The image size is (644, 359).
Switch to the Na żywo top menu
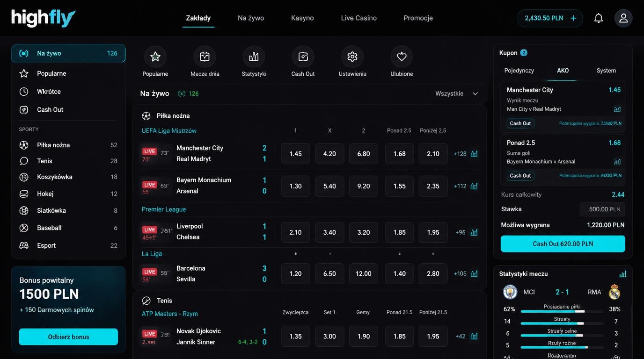click(x=251, y=18)
